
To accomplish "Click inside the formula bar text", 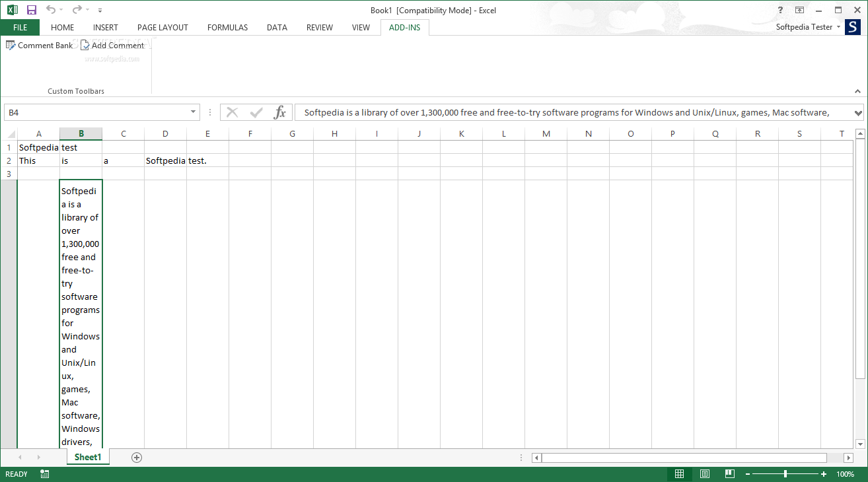I will point(573,112).
